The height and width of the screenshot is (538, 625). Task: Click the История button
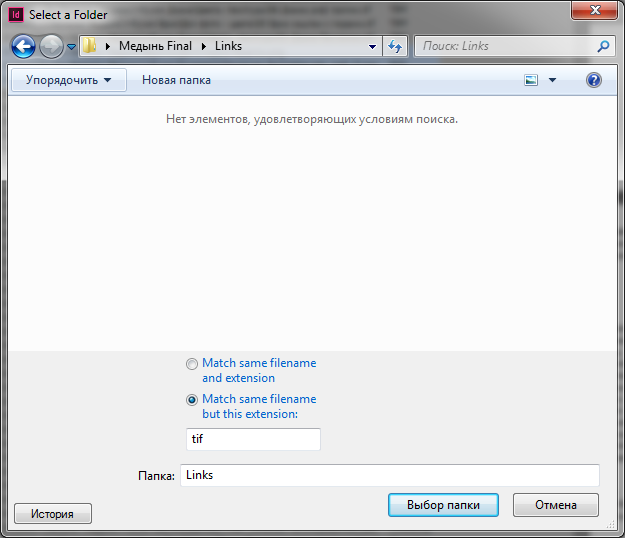tap(53, 514)
